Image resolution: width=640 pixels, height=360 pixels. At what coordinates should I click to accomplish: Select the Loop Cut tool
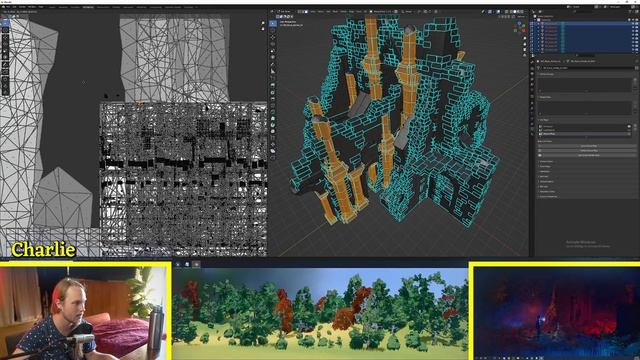pos(273,105)
